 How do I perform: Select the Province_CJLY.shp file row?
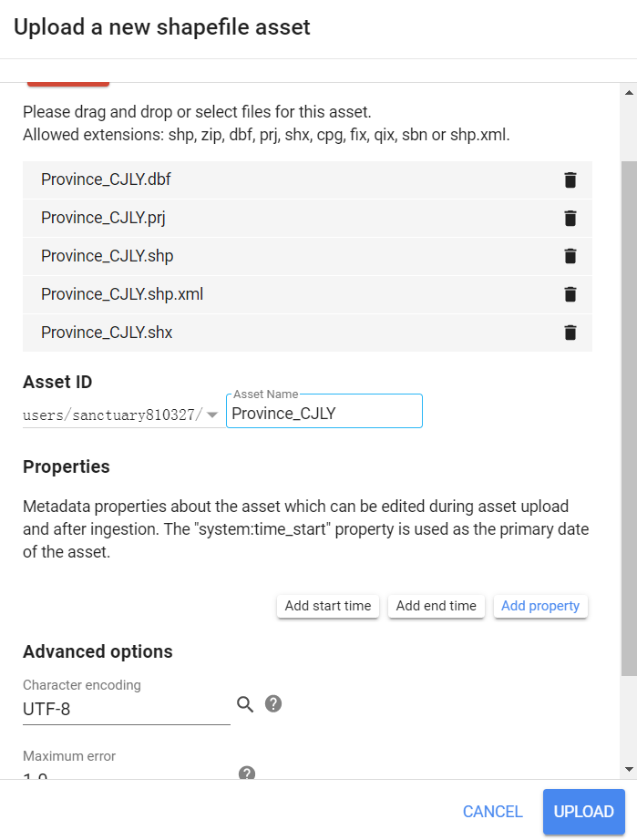click(307, 256)
